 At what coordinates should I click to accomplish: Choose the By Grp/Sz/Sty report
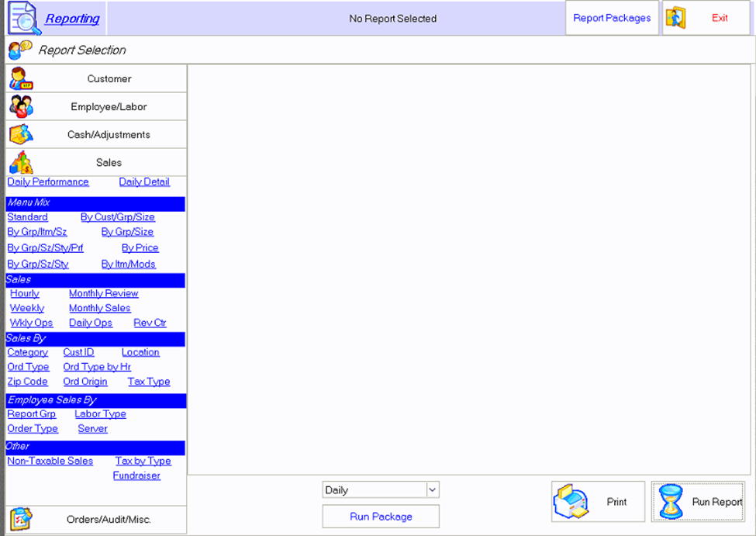coord(38,265)
